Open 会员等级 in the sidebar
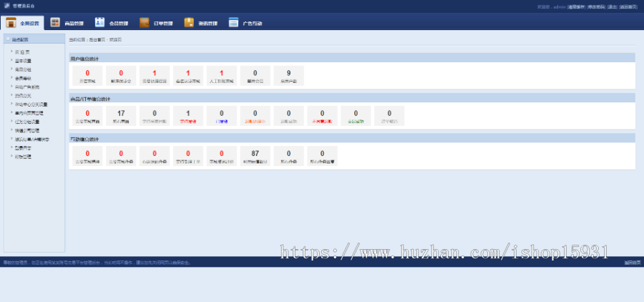Image resolution: width=644 pixels, height=302 pixels. [x=23, y=78]
